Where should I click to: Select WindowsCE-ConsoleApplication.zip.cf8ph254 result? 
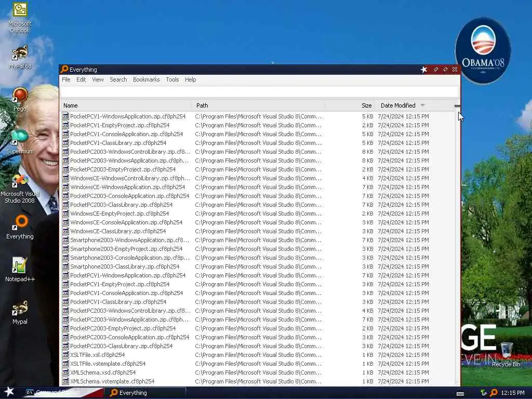(246, 222)
